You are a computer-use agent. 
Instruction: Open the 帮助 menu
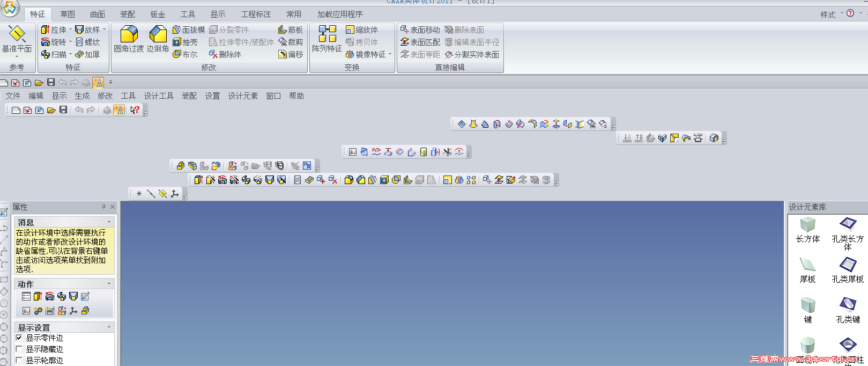[296, 96]
